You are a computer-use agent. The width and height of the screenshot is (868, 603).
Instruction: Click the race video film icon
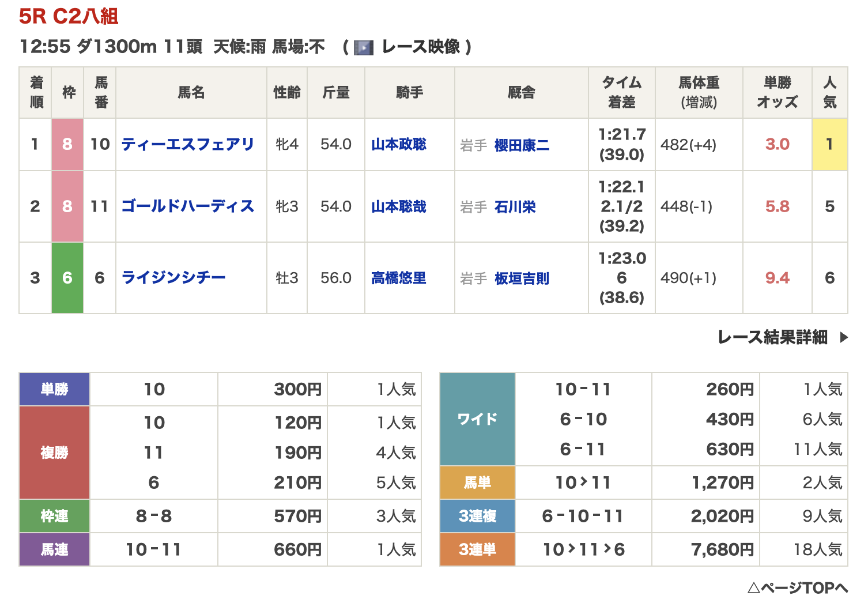(363, 47)
